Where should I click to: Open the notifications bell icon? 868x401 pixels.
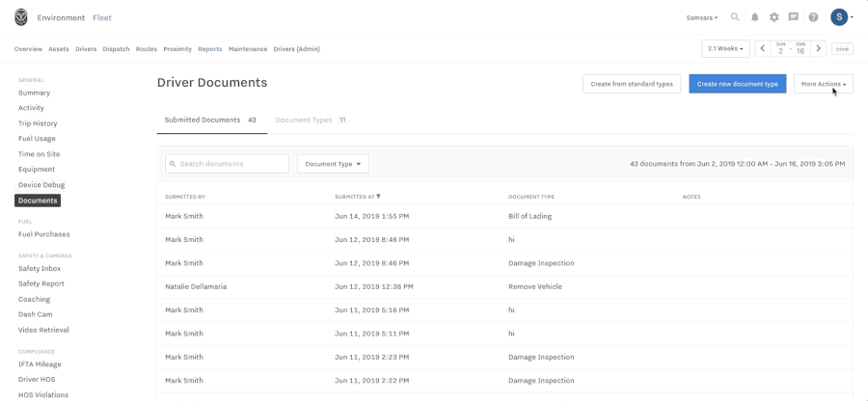click(754, 17)
